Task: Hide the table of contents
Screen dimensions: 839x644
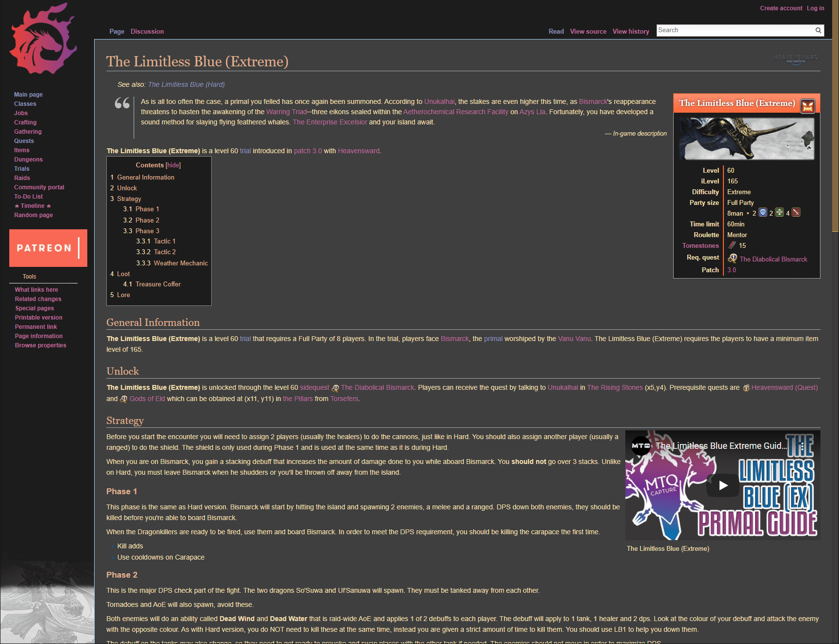Action: pos(173,165)
